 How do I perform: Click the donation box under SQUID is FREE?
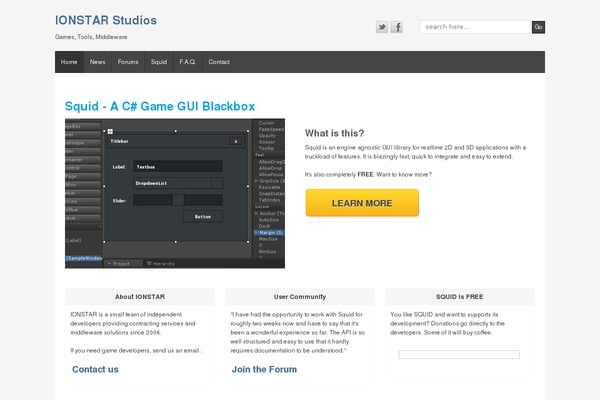459,354
